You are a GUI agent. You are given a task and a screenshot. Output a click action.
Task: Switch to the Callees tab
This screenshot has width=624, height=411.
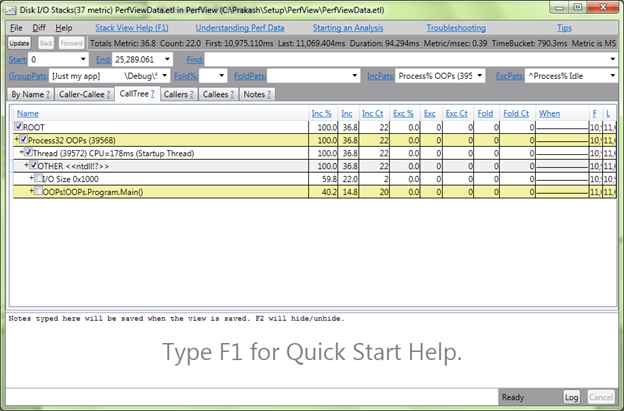pyautogui.click(x=218, y=94)
